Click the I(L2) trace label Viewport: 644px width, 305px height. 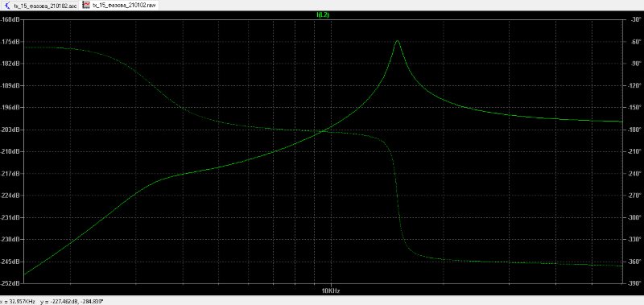(x=323, y=14)
